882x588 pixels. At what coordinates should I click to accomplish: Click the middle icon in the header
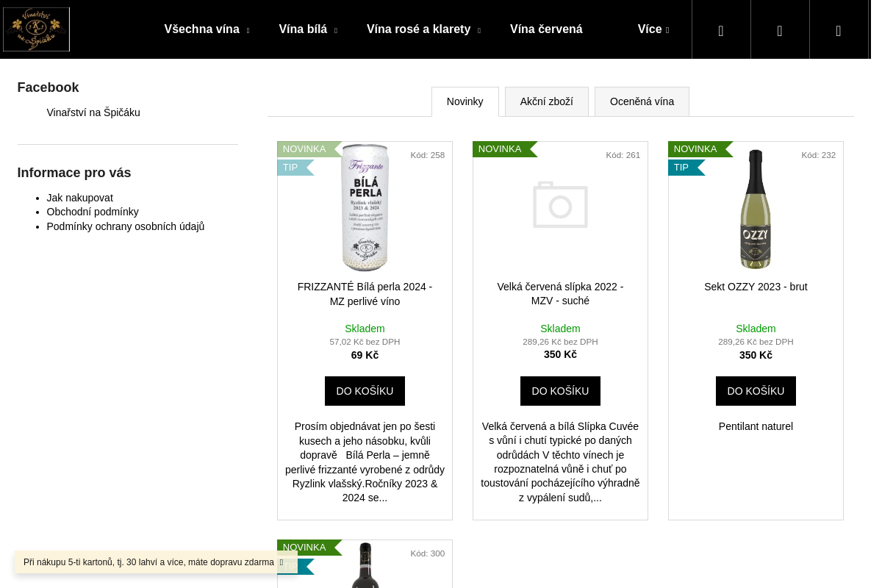coord(780,30)
